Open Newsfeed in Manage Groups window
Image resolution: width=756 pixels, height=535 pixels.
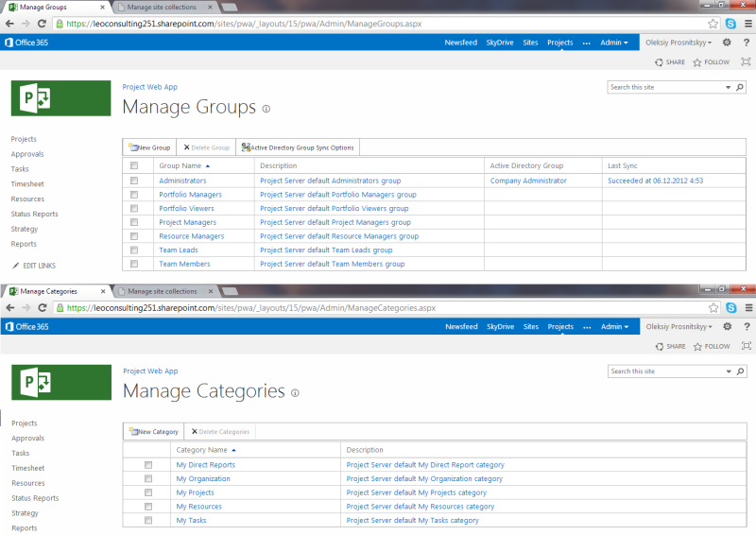tap(460, 43)
